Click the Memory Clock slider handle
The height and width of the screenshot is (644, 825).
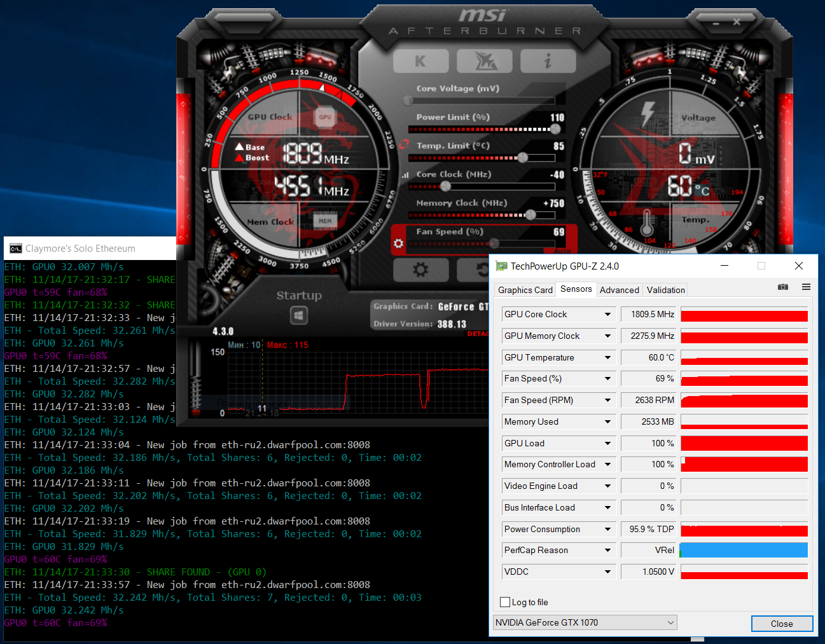530,215
